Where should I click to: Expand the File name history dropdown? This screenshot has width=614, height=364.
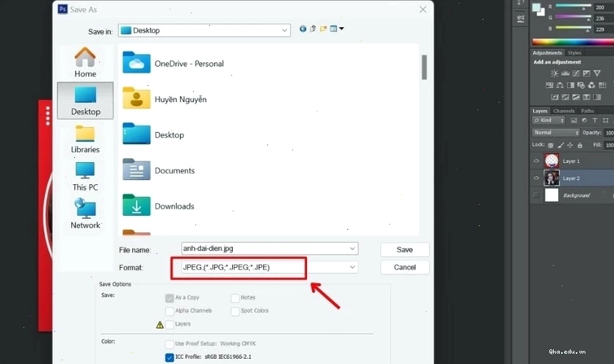353,249
